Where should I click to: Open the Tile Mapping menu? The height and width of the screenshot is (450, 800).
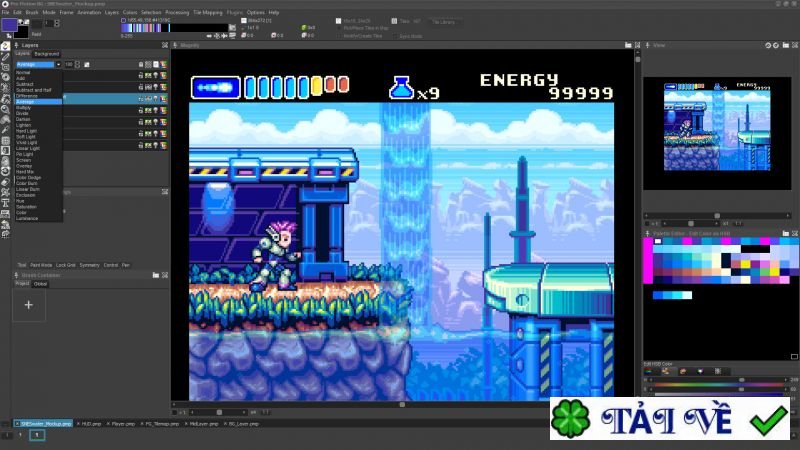click(208, 12)
